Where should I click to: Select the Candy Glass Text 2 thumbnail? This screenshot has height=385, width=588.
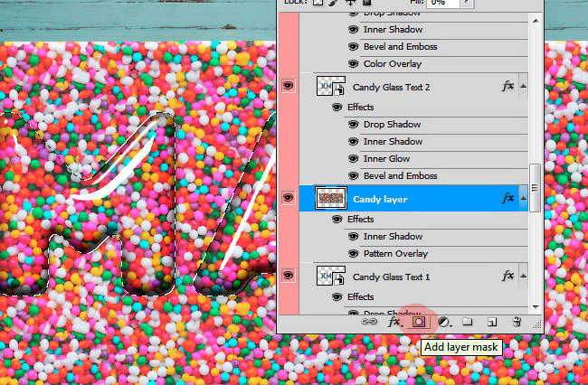click(x=331, y=86)
